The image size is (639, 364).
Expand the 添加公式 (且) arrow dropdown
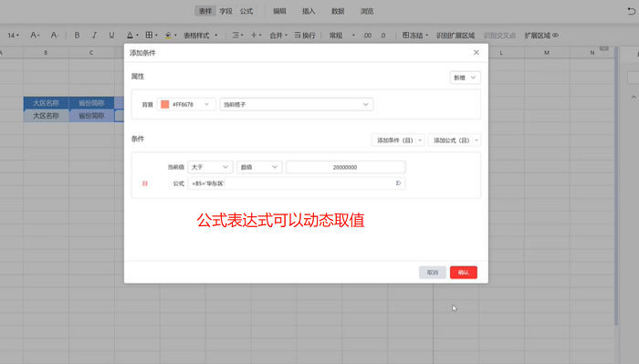[477, 140]
